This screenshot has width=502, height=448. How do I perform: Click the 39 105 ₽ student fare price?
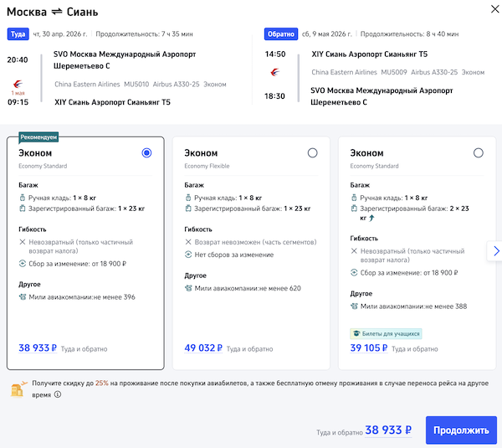click(x=368, y=348)
